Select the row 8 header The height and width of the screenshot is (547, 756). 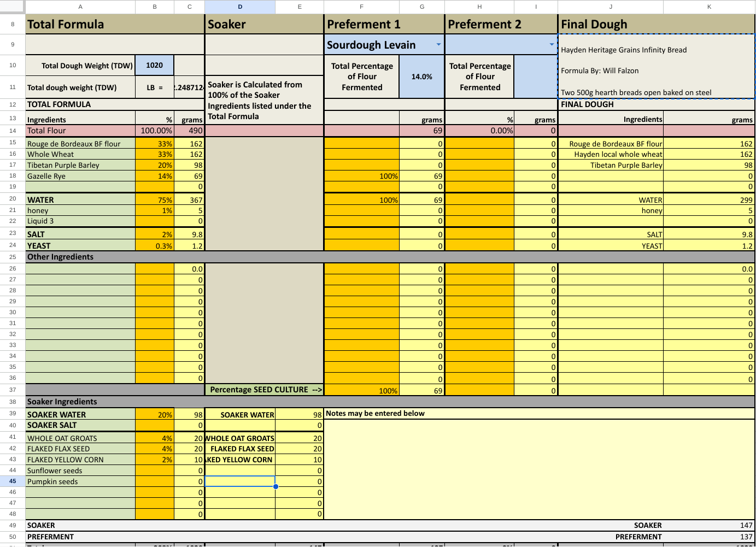point(12,24)
